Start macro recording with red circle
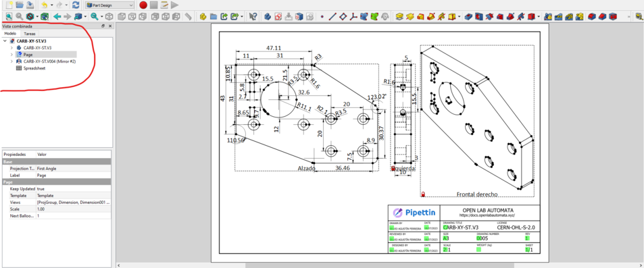The height and width of the screenshot is (268, 644). coord(143,5)
